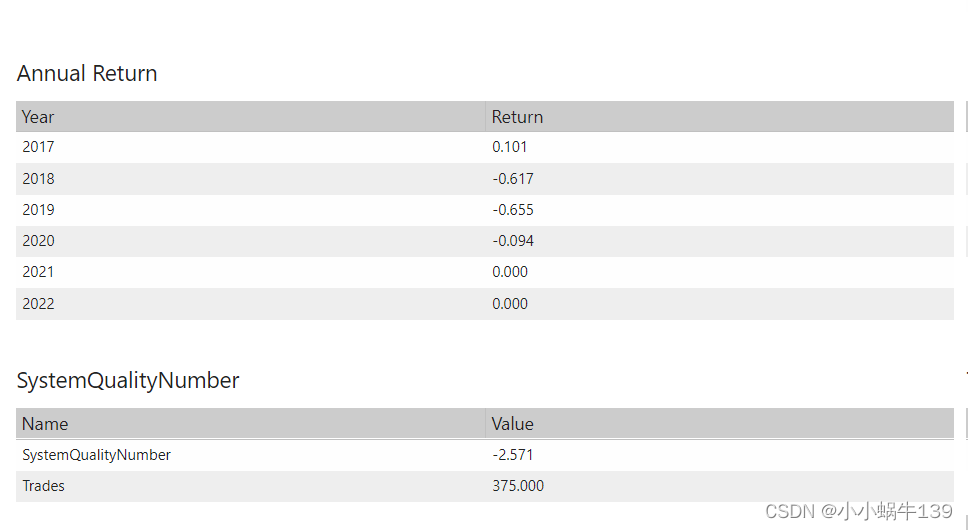Select the -2.571 value cell
968x530 pixels.
pos(512,455)
